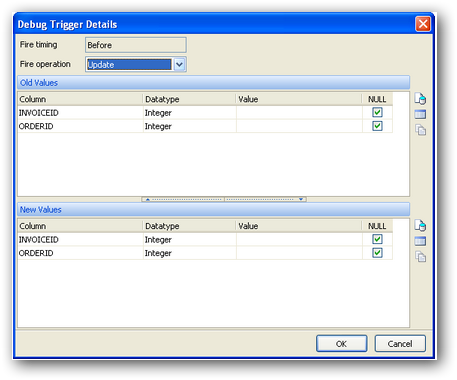Click the NULL header in Old Values
This screenshot has height=380, width=457.
click(x=377, y=99)
